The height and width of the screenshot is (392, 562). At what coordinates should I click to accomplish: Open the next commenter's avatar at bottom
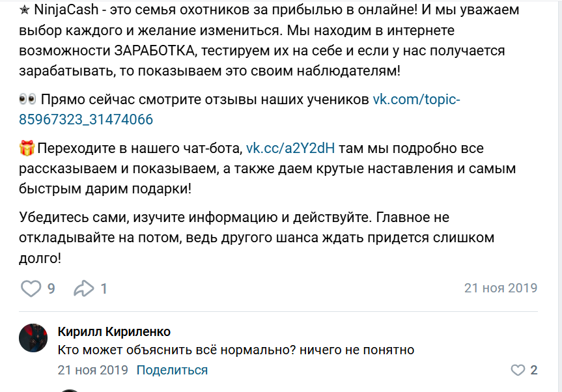[x=70, y=390]
